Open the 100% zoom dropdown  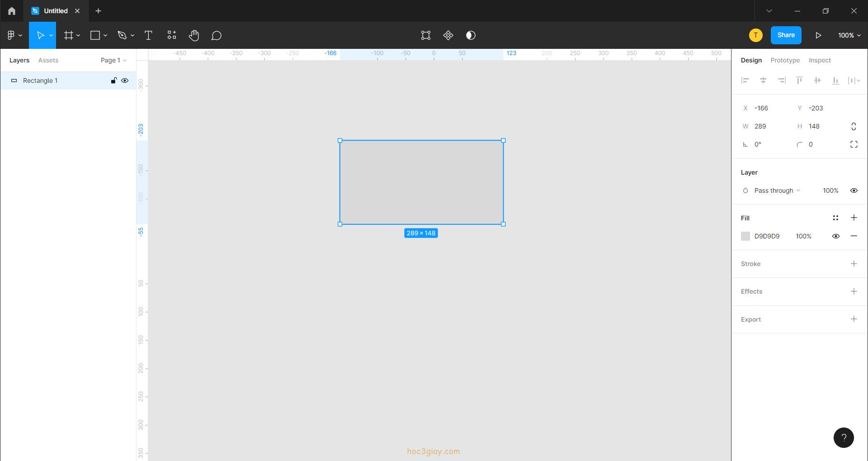click(x=849, y=35)
